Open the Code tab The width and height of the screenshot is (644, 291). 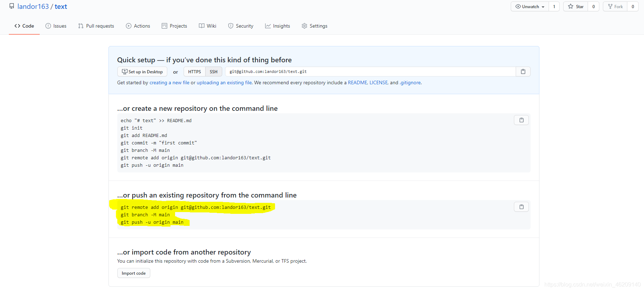coord(24,26)
